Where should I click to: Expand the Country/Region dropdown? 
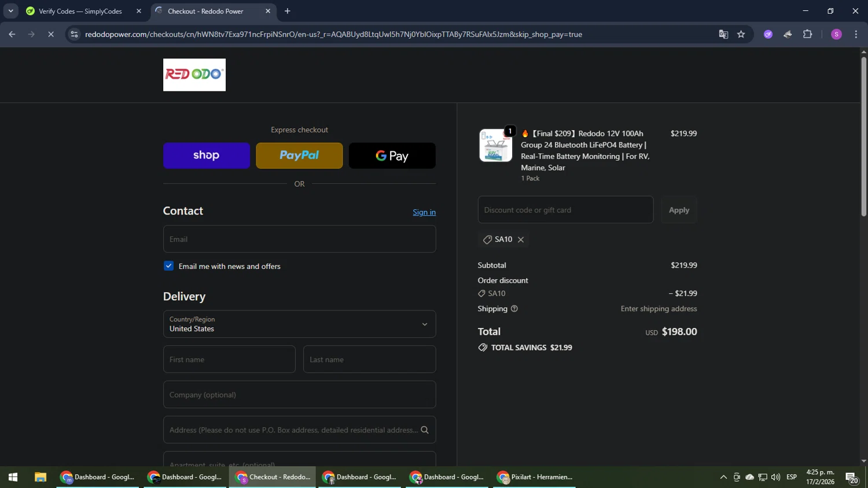coord(299,324)
